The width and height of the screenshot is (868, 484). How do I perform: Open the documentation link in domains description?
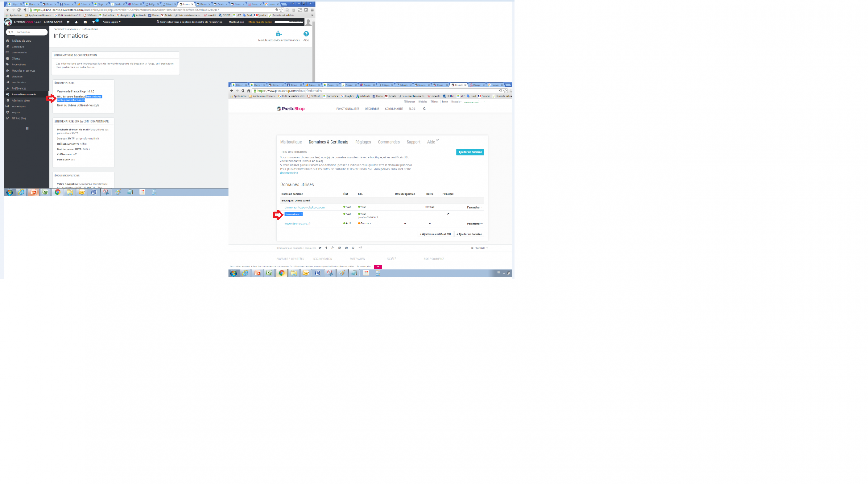(x=289, y=173)
